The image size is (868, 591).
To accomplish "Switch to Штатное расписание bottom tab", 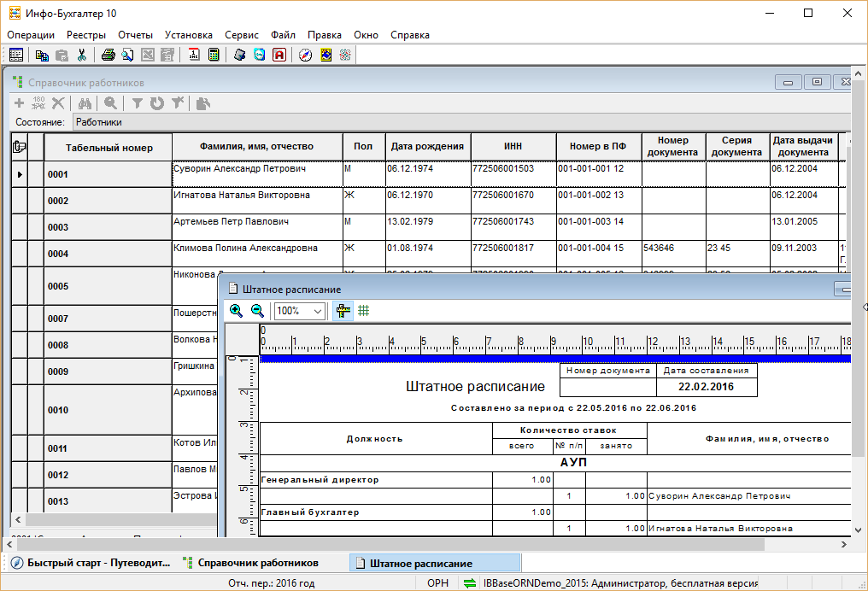I will (x=435, y=564).
